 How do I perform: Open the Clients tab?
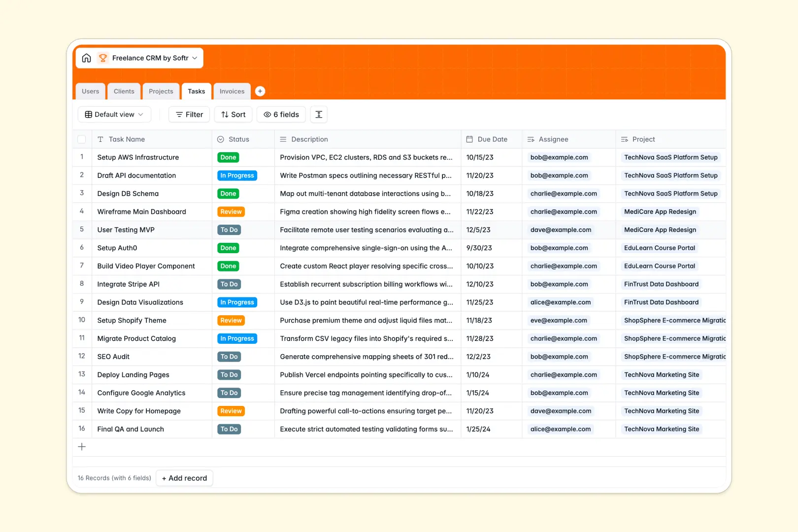tap(124, 91)
